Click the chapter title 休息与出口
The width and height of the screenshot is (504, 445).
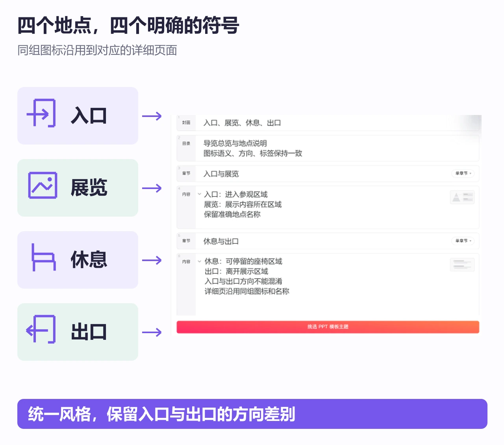tap(220, 241)
